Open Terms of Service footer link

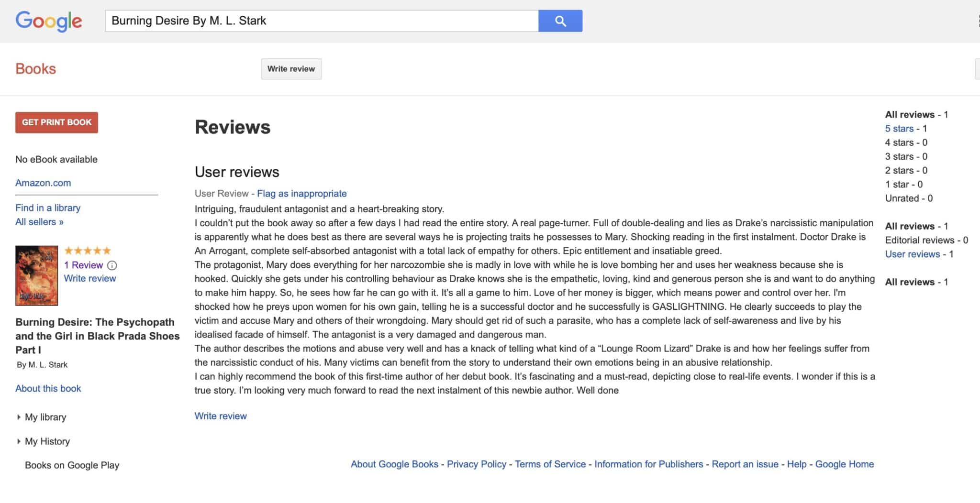[x=550, y=464]
